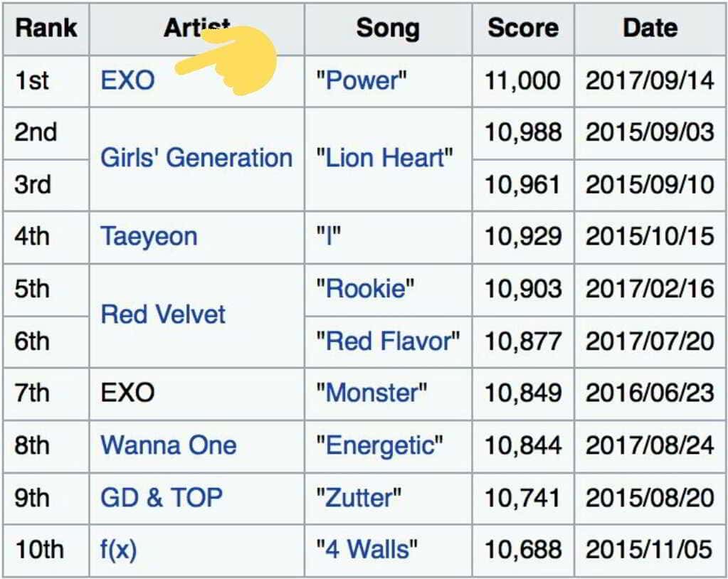The image size is (728, 579).
Task: Open the Girls' Generation artist link
Action: [196, 158]
